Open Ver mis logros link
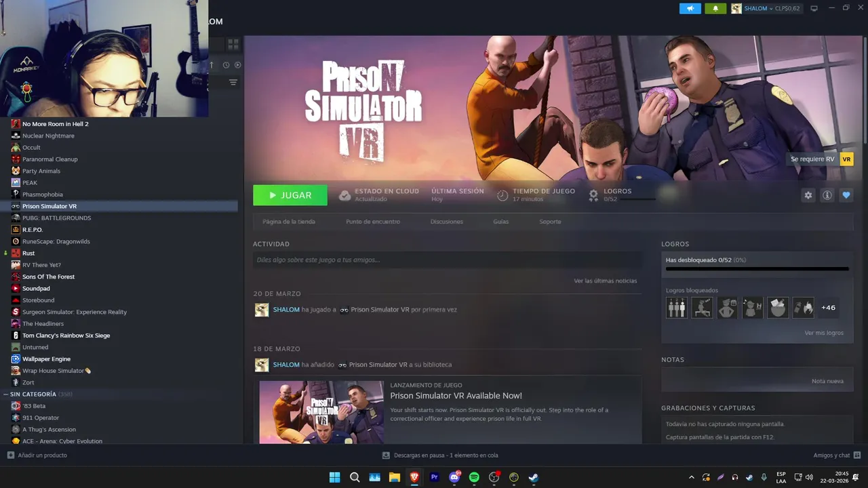The image size is (868, 488). pyautogui.click(x=824, y=333)
